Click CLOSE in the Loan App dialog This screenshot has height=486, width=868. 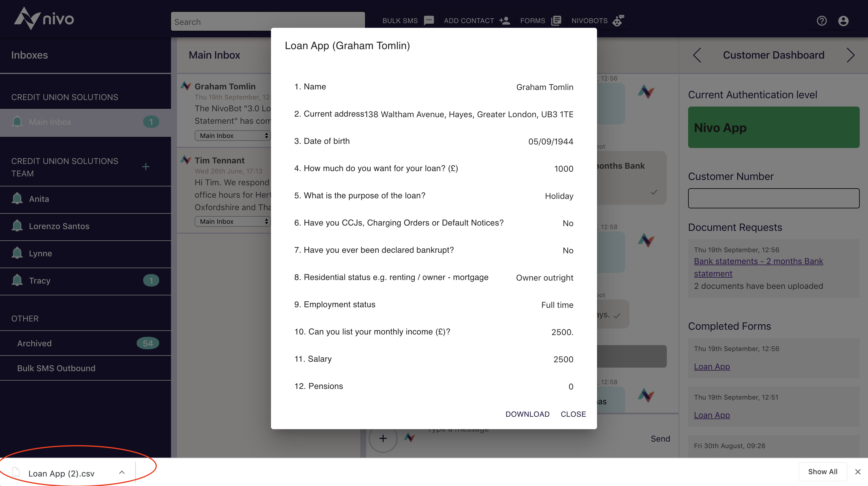[573, 414]
